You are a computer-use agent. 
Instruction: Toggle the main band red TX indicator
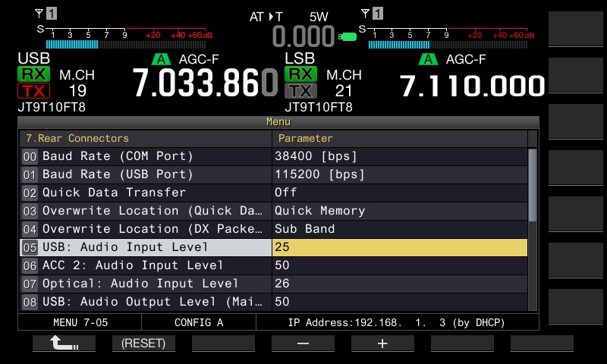pyautogui.click(x=33, y=91)
